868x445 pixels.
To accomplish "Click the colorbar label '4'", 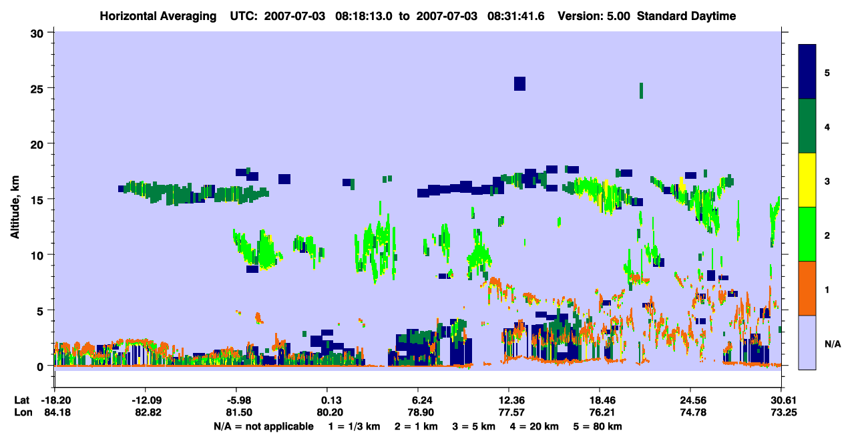I will (x=827, y=127).
